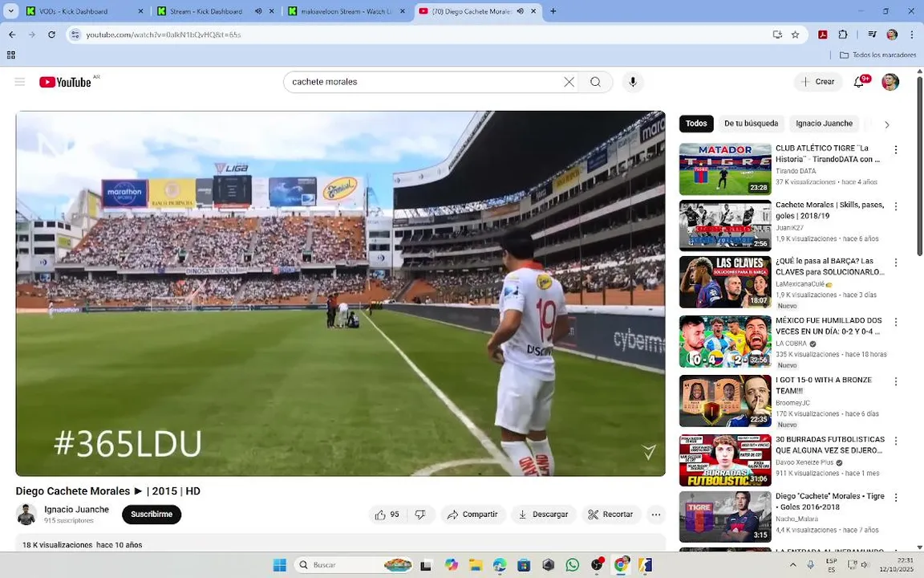Select the De tu búsqueda chip
924x578 pixels.
point(751,124)
